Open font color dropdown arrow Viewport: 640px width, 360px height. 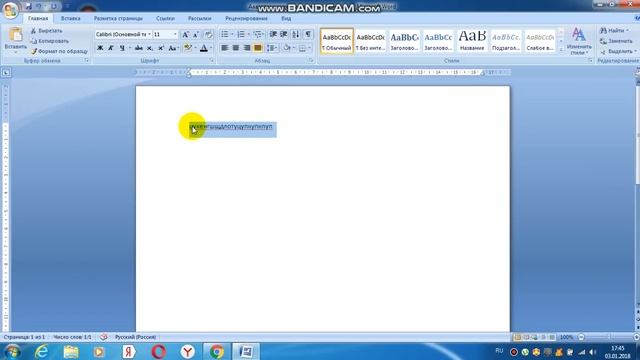click(x=211, y=48)
